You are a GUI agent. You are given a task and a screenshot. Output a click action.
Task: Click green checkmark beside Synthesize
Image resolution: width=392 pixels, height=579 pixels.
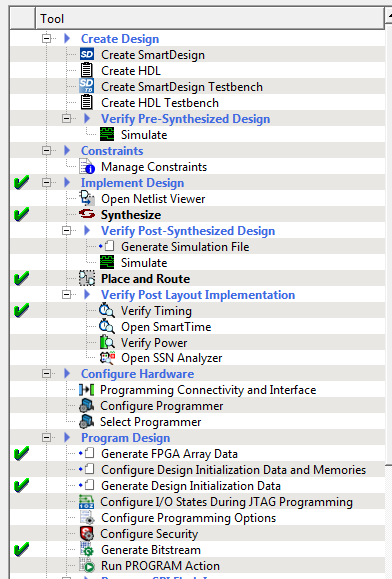tap(21, 214)
